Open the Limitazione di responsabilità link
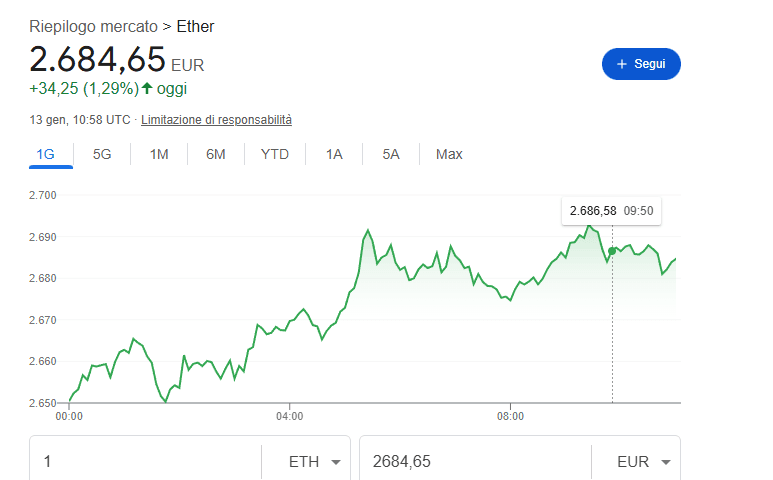This screenshot has height=480, width=773. click(x=216, y=120)
